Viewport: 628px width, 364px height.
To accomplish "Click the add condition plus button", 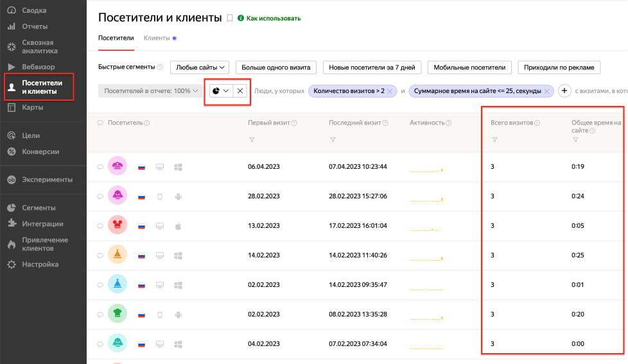I will [x=564, y=91].
